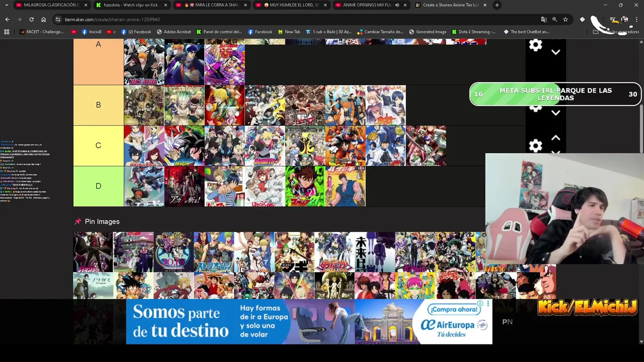The width and height of the screenshot is (644, 362).
Task: Click the tier B label cell
Action: (x=99, y=105)
